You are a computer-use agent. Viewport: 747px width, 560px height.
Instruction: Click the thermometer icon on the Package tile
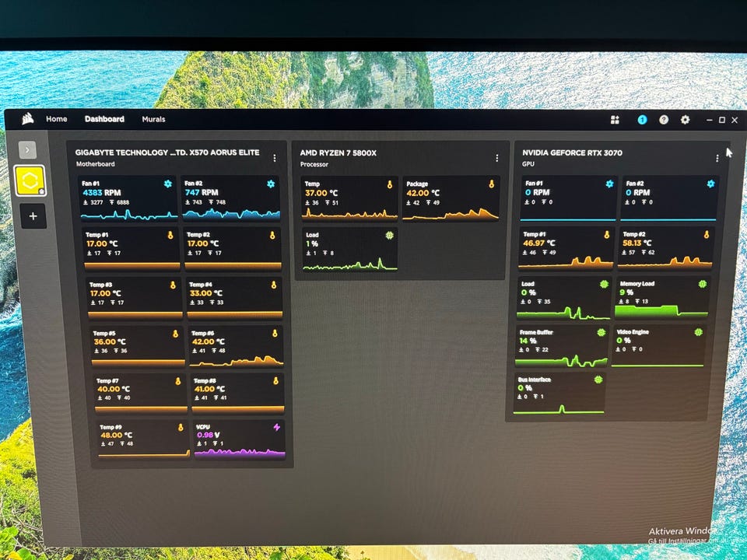point(491,184)
